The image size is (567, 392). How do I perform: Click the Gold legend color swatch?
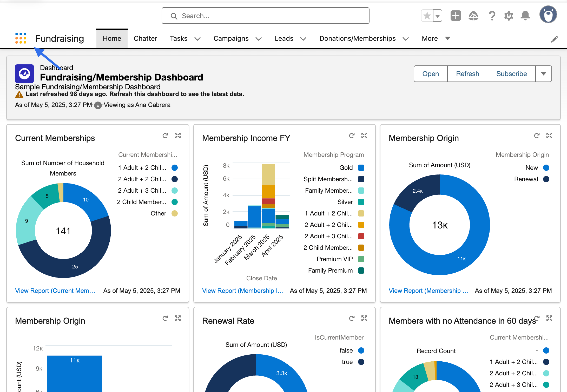click(361, 168)
